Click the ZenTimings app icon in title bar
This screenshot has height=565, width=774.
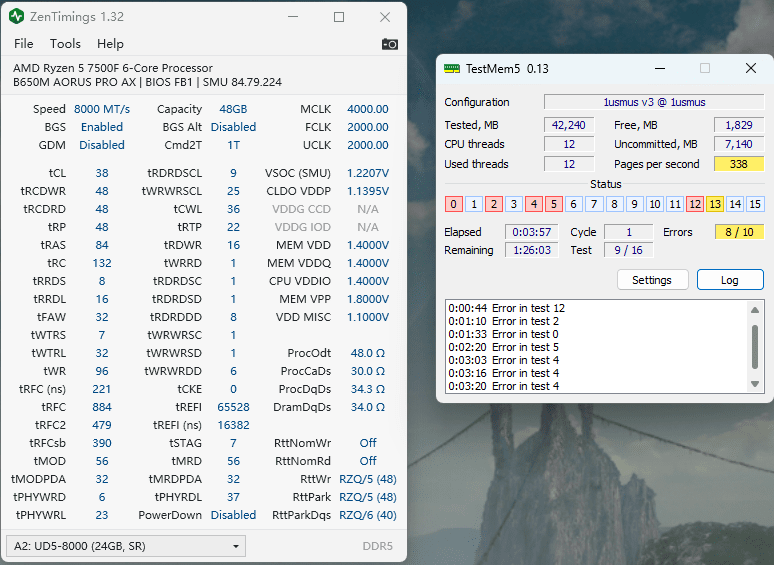[x=17, y=17]
